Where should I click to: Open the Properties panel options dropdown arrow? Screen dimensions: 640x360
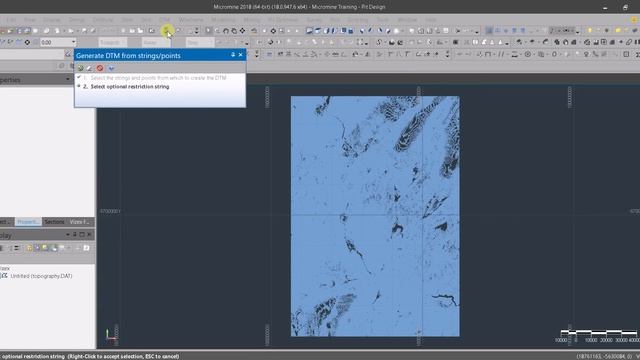coord(68,79)
